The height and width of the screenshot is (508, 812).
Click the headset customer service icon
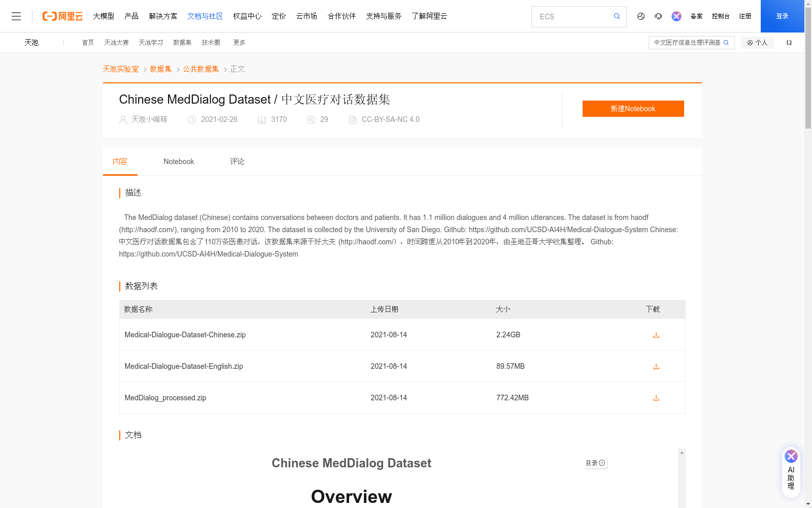pyautogui.click(x=658, y=16)
